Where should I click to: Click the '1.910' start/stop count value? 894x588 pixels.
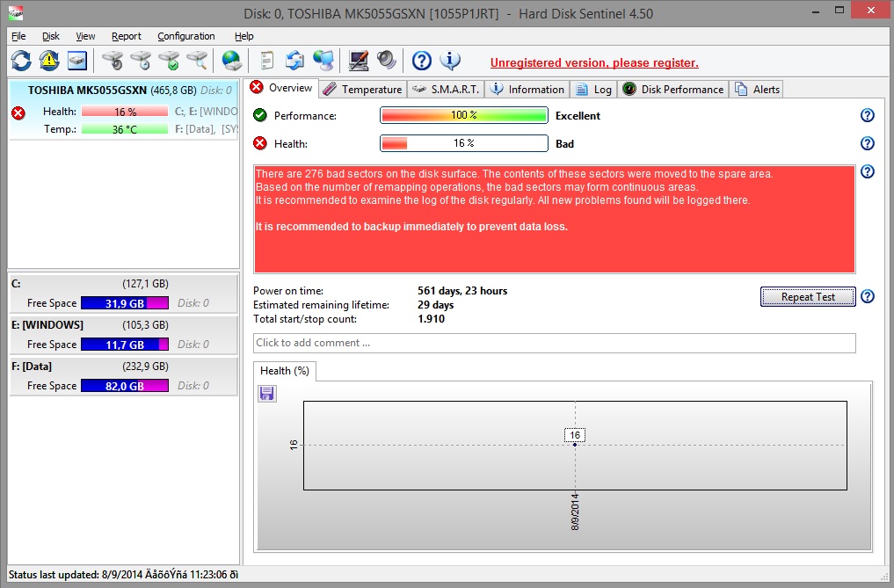point(431,319)
